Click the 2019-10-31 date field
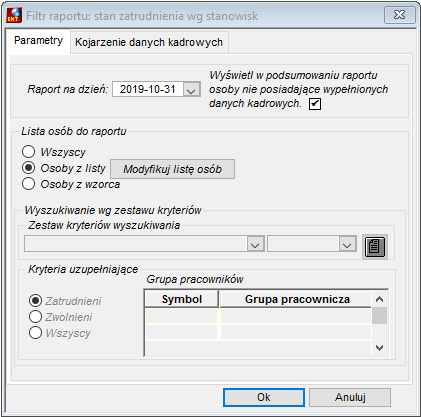Viewport: 421px width, 417px height. pos(148,89)
